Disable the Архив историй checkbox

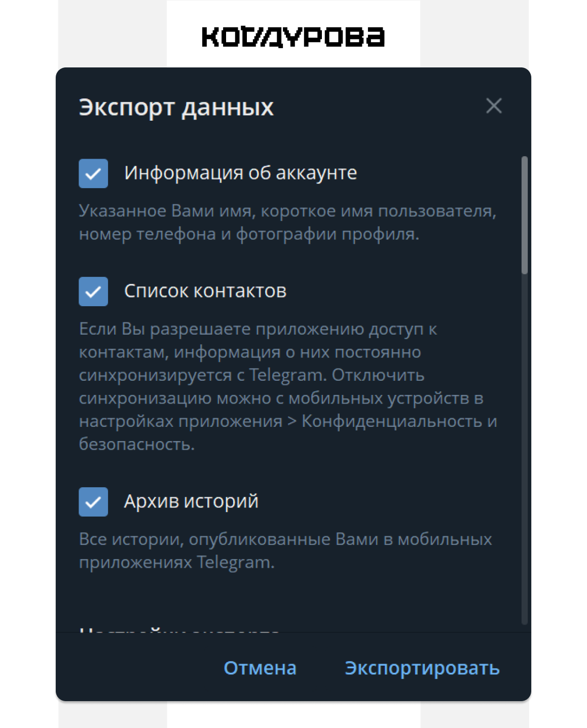(x=93, y=502)
